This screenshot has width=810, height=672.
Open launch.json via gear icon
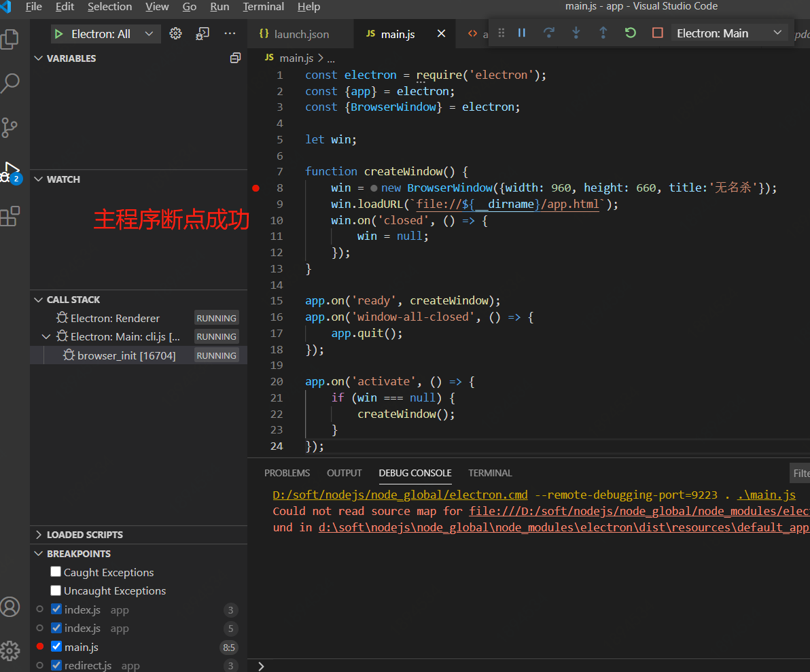click(x=175, y=33)
